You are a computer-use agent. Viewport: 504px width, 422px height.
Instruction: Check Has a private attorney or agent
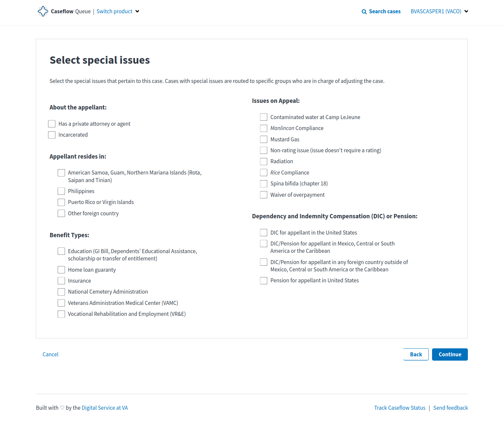tap(52, 124)
